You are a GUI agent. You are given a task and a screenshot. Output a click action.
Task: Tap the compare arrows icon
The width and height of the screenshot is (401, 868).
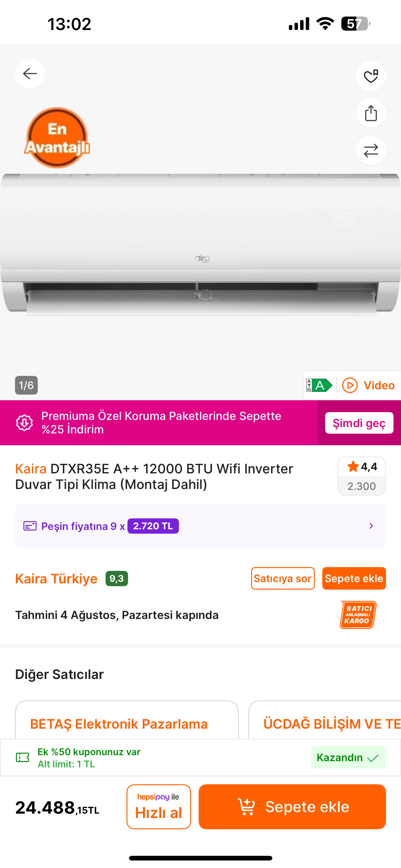tap(371, 151)
